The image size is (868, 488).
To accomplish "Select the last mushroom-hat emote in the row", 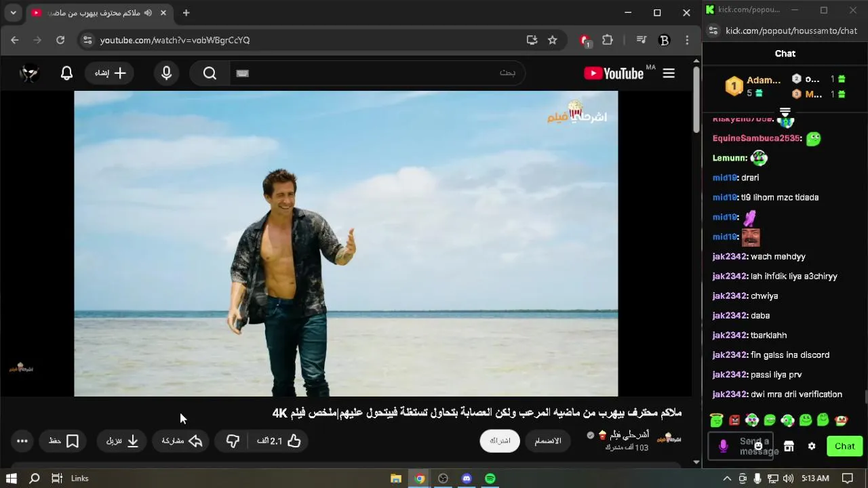I will tap(842, 420).
